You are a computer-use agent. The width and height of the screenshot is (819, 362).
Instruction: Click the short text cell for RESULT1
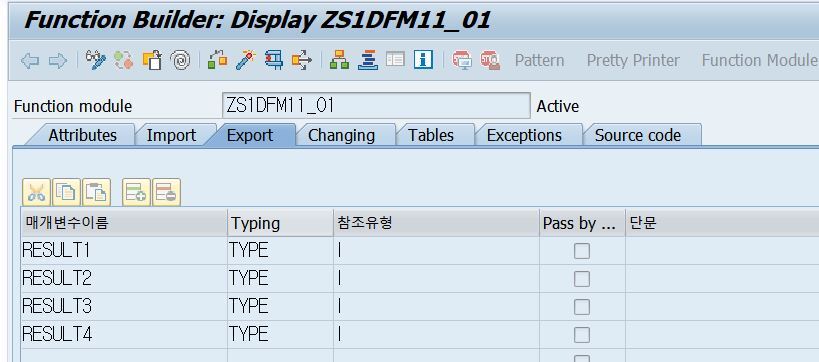[722, 251]
